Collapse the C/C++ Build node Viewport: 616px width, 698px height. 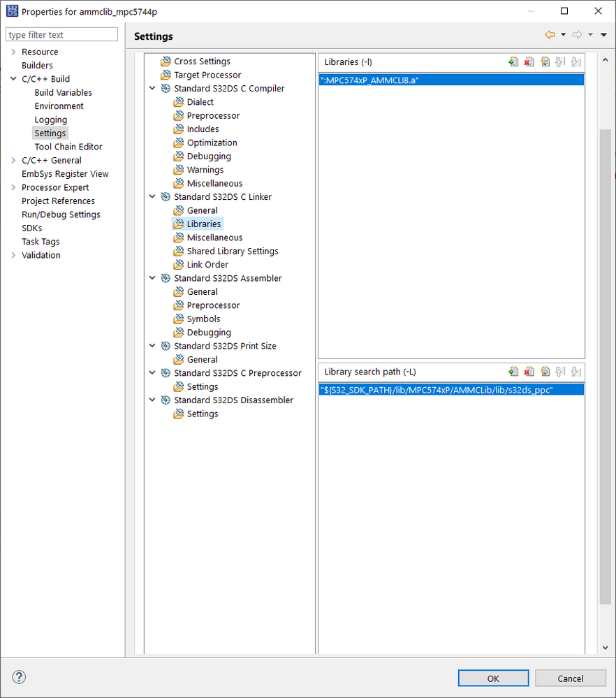coord(13,79)
